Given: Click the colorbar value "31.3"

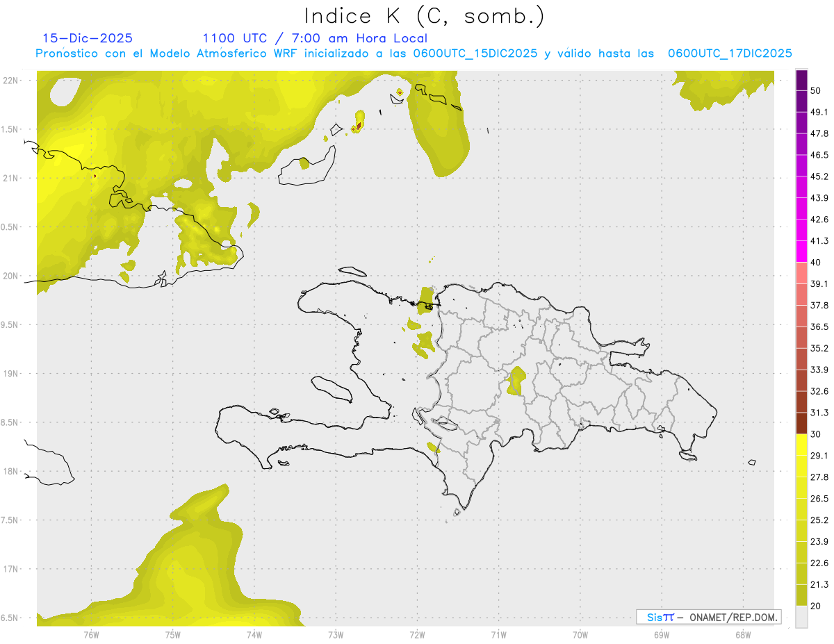Looking at the screenshot, I should [819, 413].
